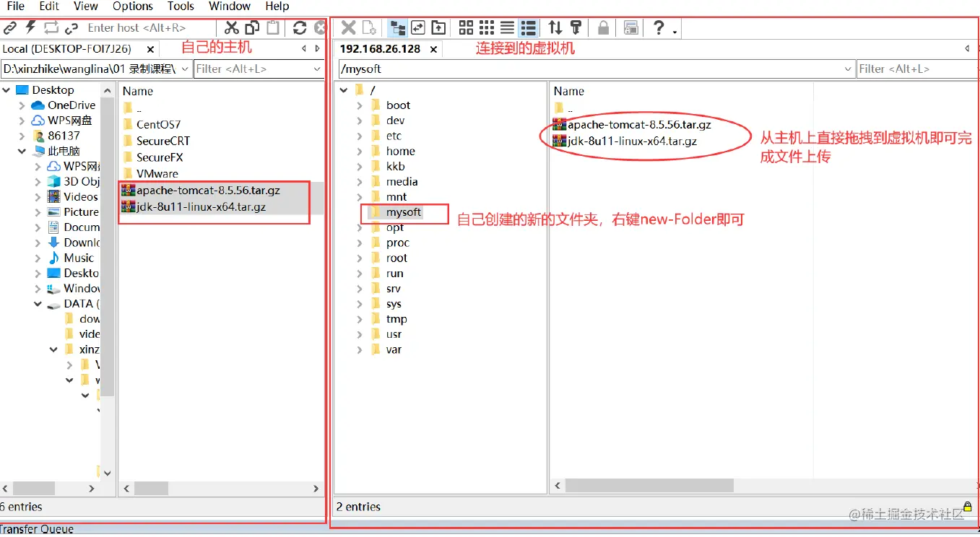Image resolution: width=980 pixels, height=537 pixels.
Task: Expand the OneDrive tree node
Action: pyautogui.click(x=22, y=105)
